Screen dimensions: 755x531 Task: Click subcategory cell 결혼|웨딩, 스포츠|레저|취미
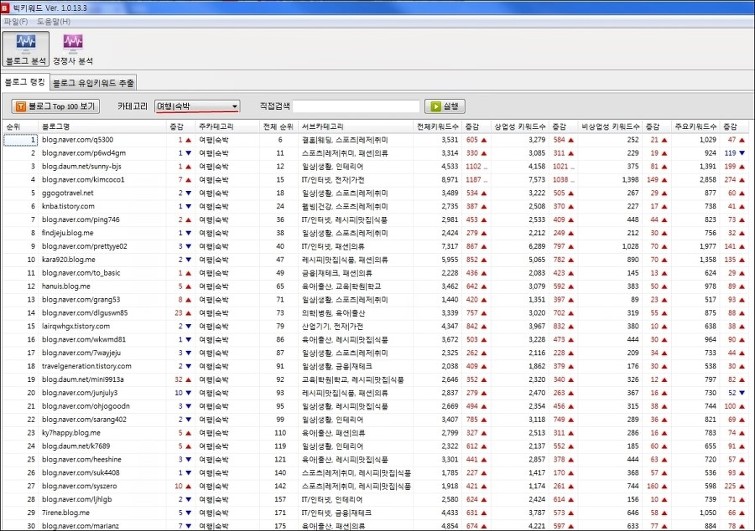[x=345, y=140]
